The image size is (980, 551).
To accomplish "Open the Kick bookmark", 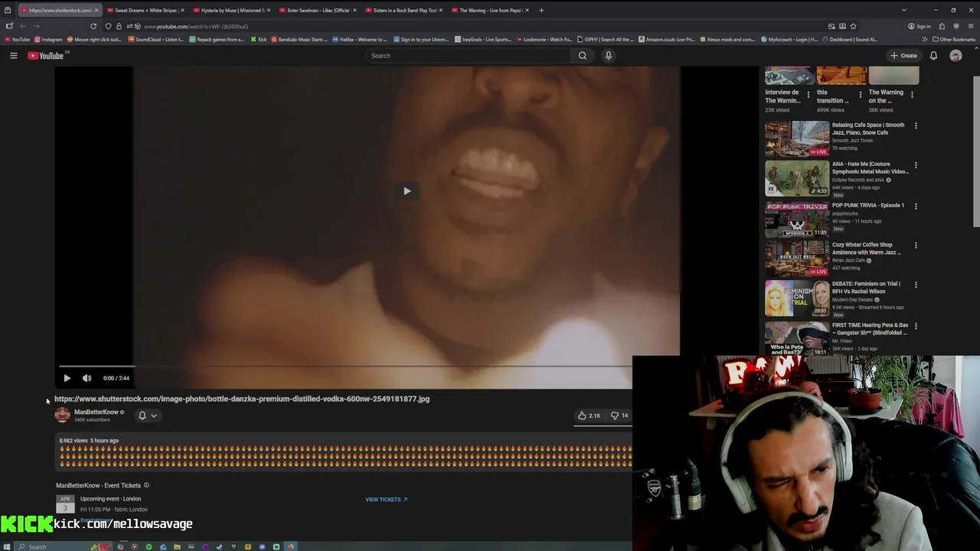I will pyautogui.click(x=259, y=39).
